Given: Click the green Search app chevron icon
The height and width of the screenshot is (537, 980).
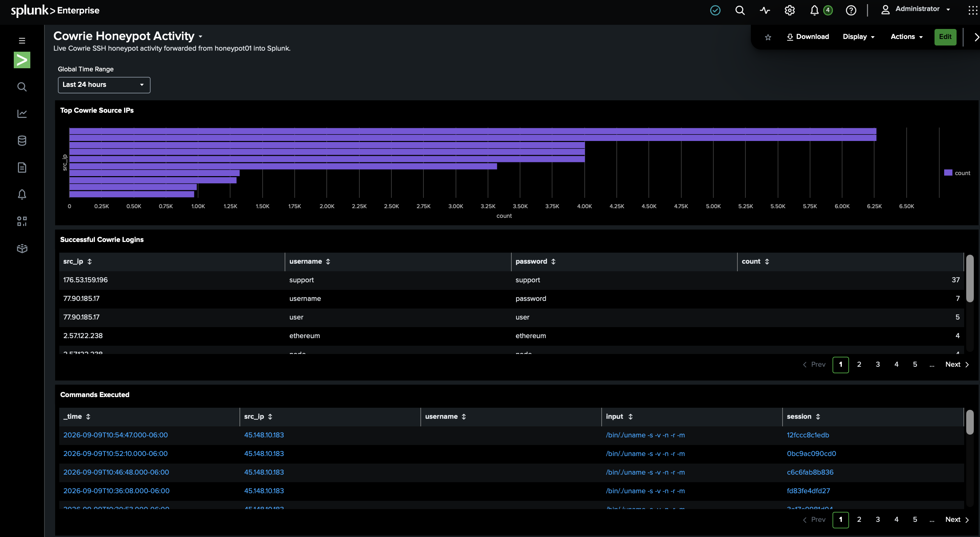Looking at the screenshot, I should point(22,60).
